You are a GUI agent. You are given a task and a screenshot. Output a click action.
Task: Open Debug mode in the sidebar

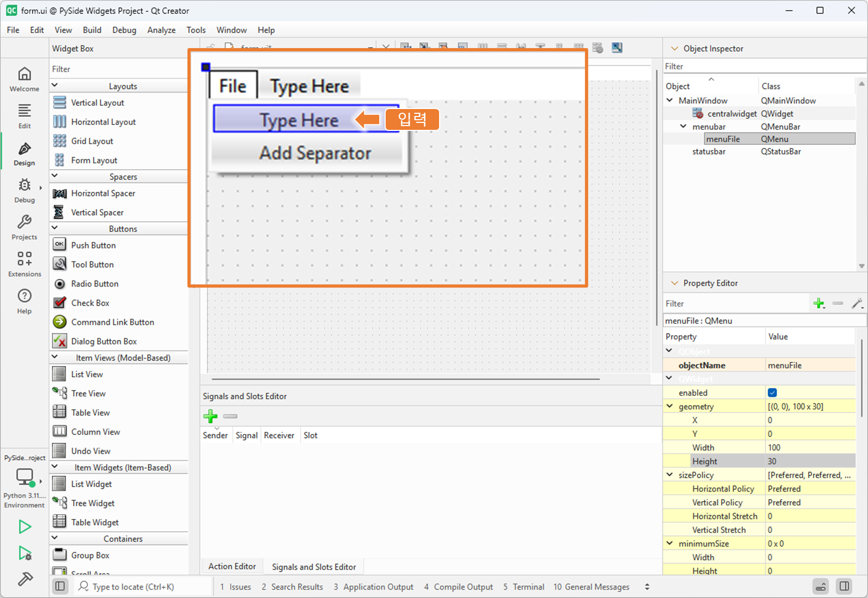coord(25,191)
